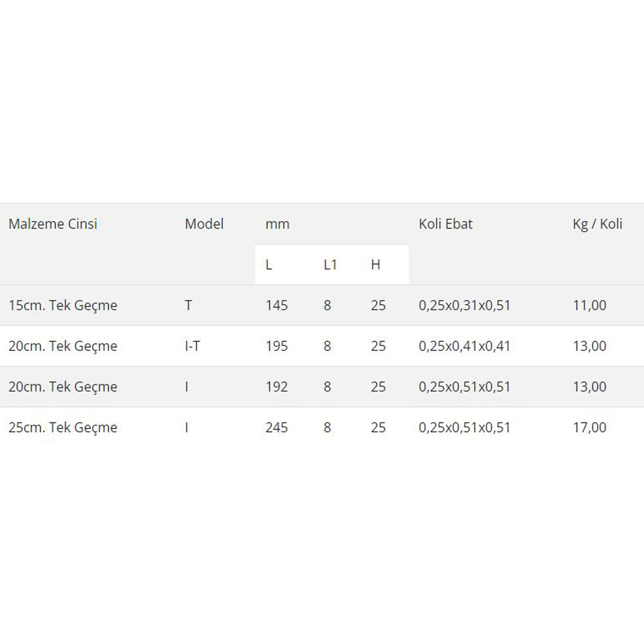This screenshot has height=644, width=644.
Task: Select the 145 length value
Action: [276, 305]
